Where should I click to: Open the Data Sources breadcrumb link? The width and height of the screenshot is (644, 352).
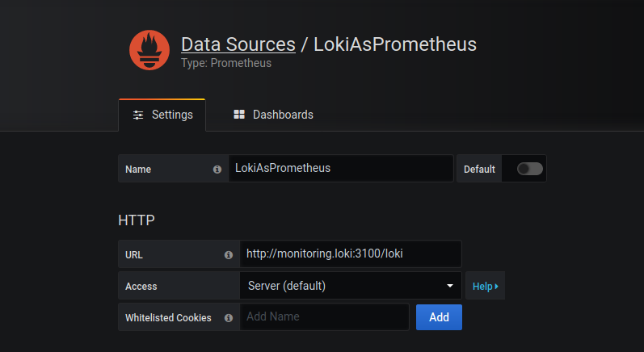(238, 44)
